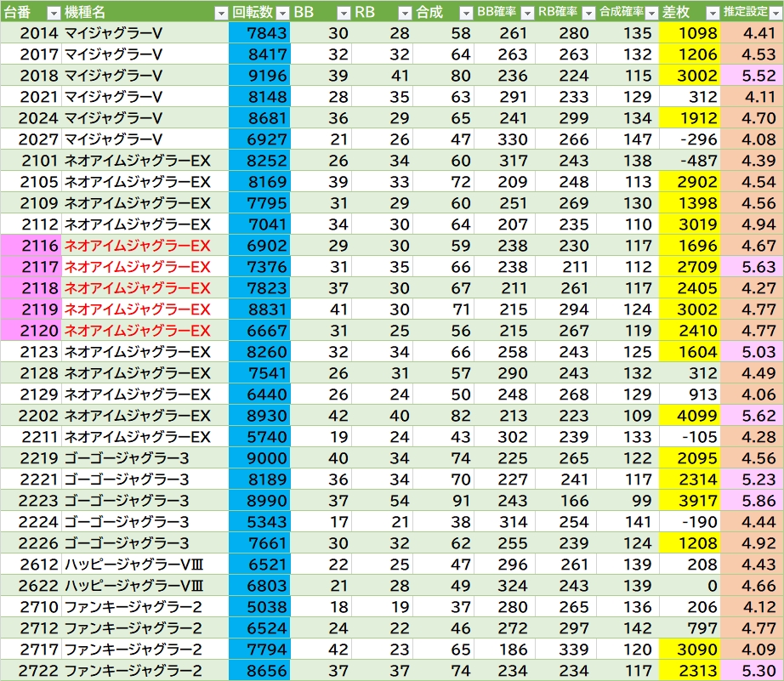Select the pink 台番 cell 2116
This screenshot has height=681, width=784.
[31, 246]
